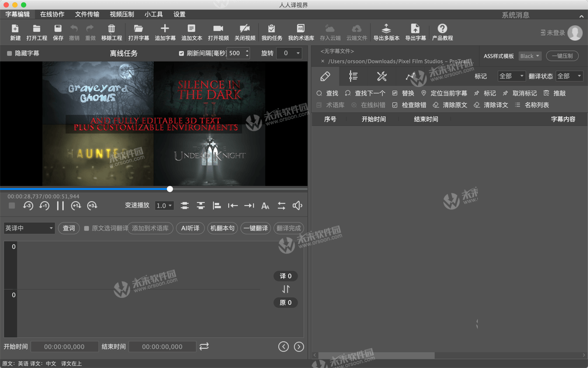Go to next subtitle with right circle arrow
Screen dimensions: 588x368
299,347
